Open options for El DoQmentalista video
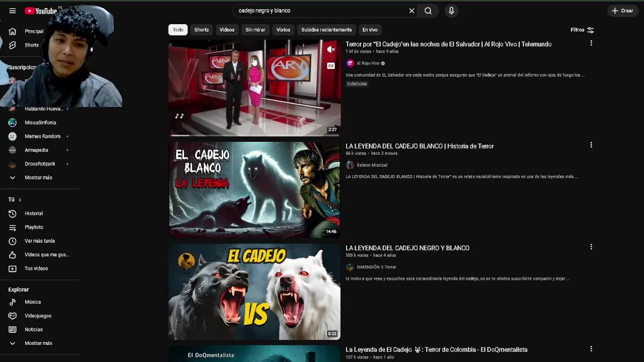The image size is (644, 362). [x=591, y=348]
